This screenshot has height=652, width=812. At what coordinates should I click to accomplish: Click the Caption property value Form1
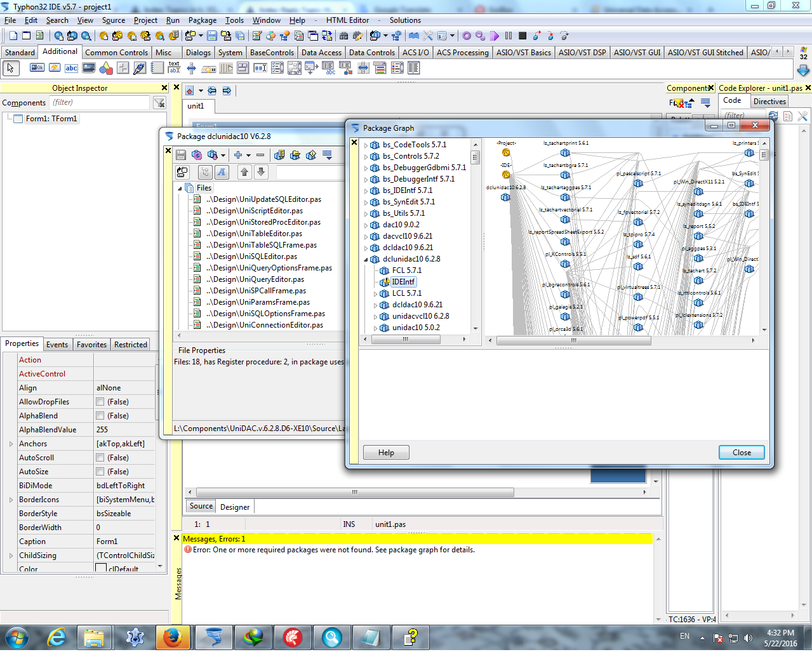[x=124, y=542]
